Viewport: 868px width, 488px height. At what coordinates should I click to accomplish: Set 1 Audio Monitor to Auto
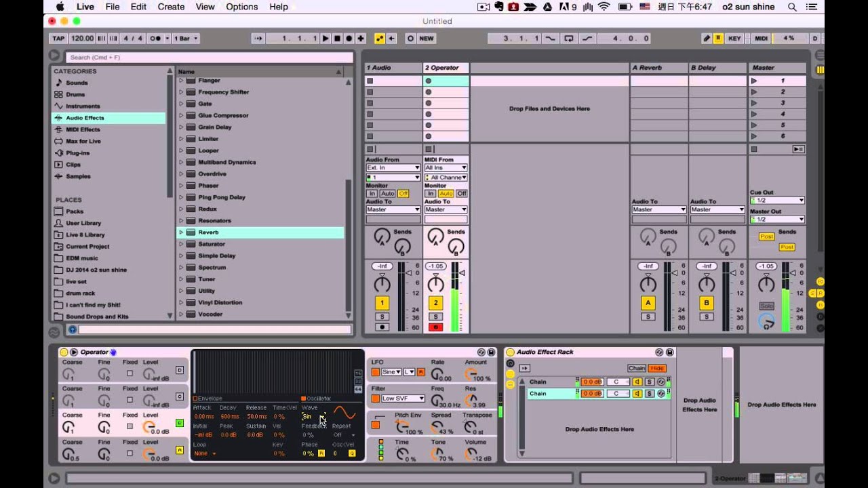point(388,193)
